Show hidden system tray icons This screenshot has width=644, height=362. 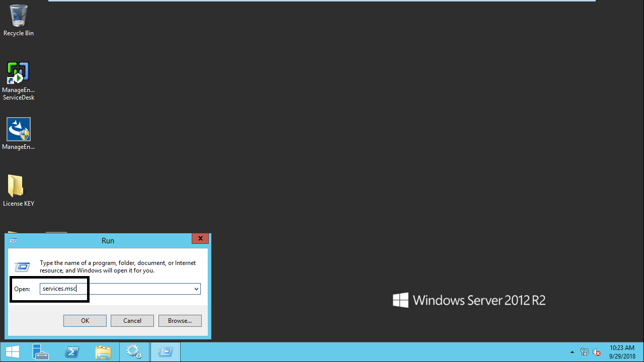572,352
